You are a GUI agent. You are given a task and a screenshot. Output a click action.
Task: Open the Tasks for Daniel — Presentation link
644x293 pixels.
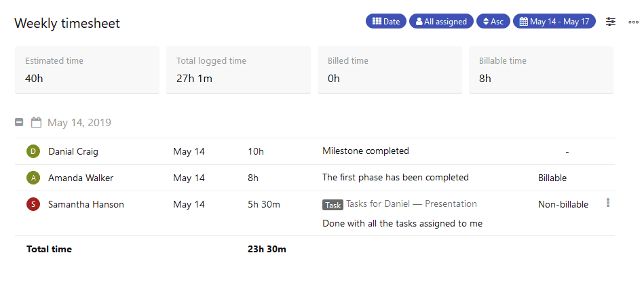pos(411,204)
